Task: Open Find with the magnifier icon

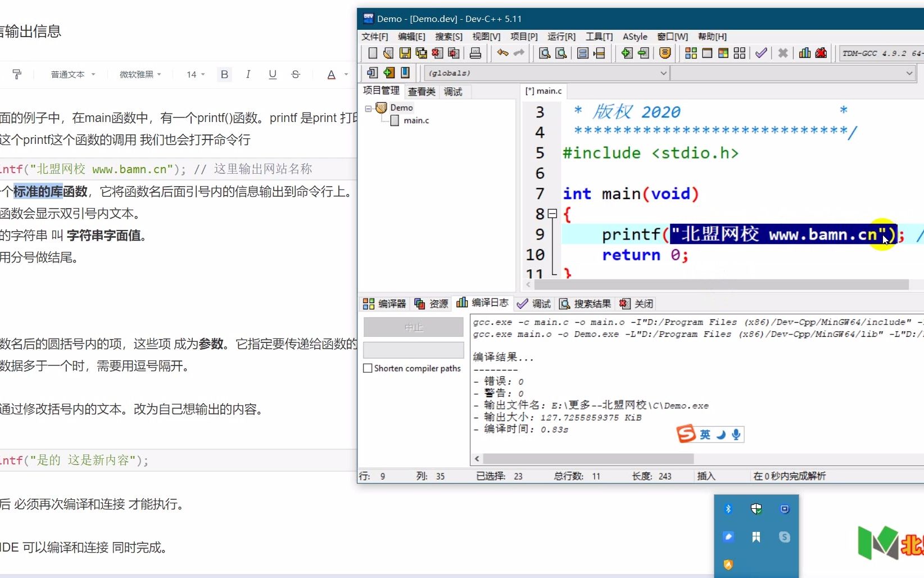Action: [x=545, y=53]
